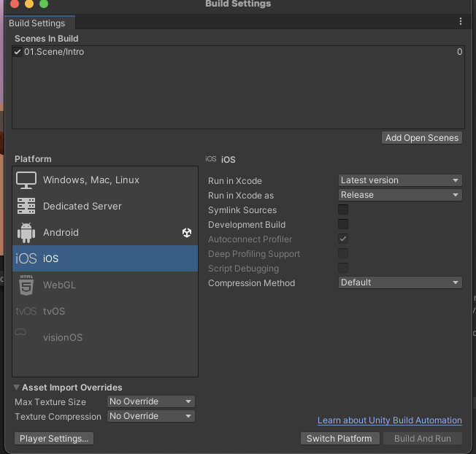Click scene index 0 in scenes list
Screen dimensions: 476x454
tap(460, 52)
